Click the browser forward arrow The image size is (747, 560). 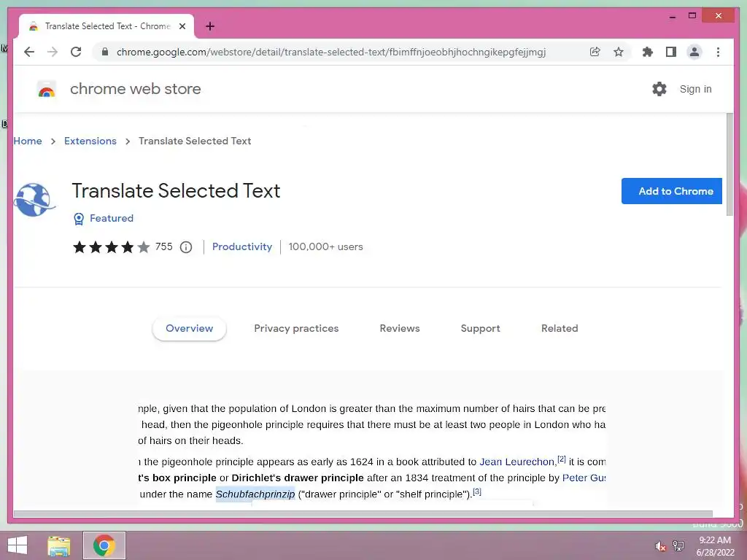(x=53, y=52)
